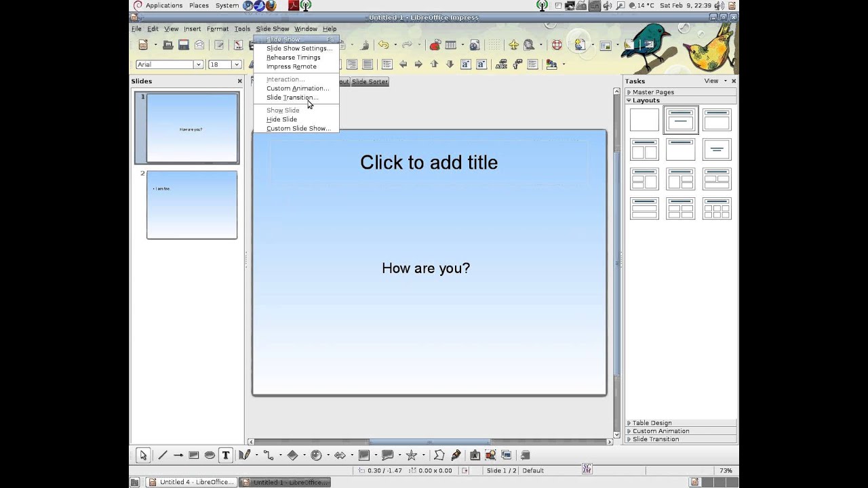868x488 pixels.
Task: Click the 'How are you?' text
Action: (426, 268)
